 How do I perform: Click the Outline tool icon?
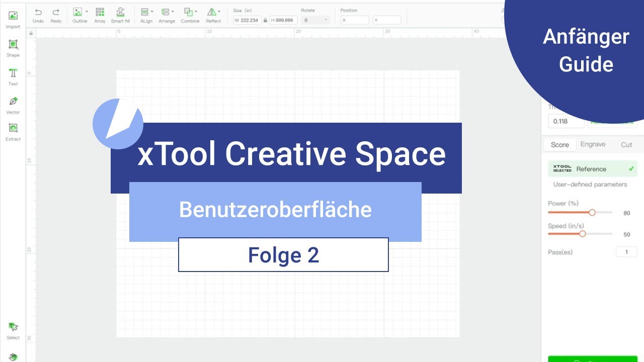(x=77, y=12)
